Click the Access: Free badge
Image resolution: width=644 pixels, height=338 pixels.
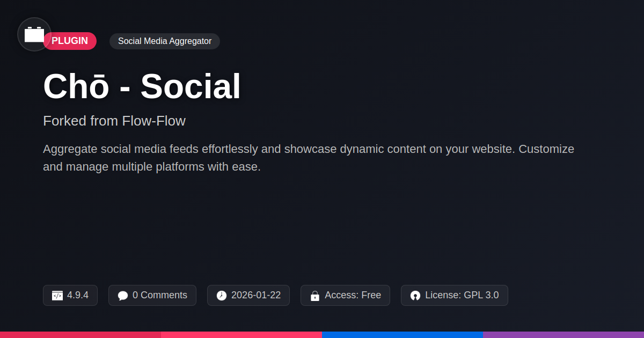[x=345, y=295]
